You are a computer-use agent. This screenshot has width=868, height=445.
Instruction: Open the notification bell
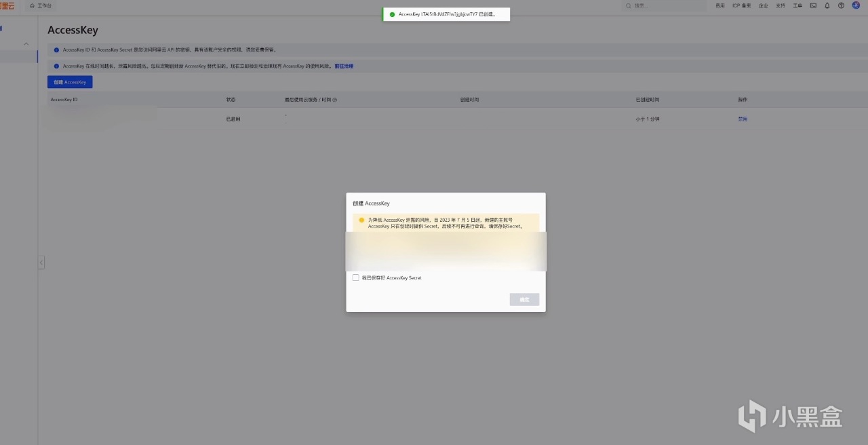pyautogui.click(x=827, y=5)
